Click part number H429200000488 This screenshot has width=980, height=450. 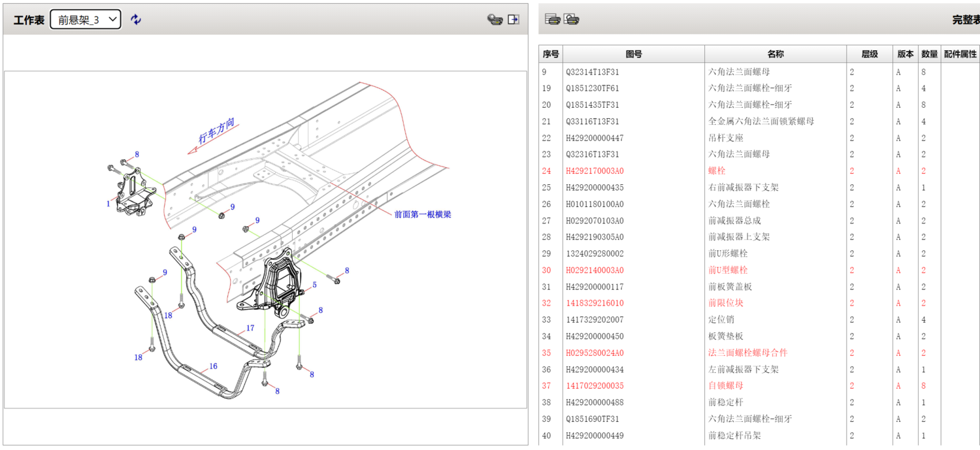595,402
